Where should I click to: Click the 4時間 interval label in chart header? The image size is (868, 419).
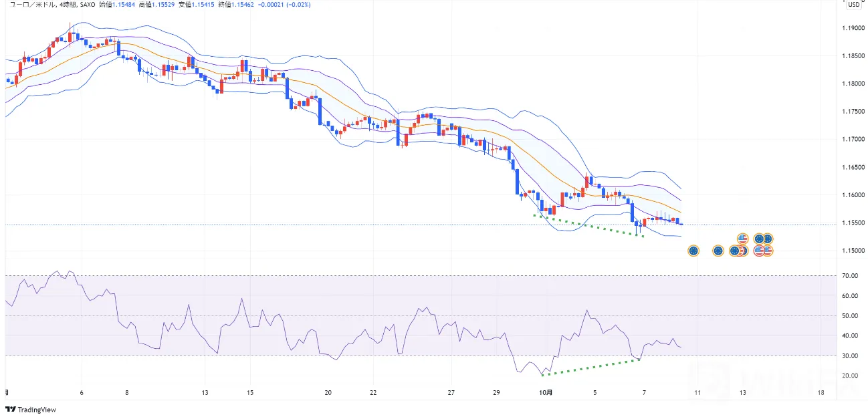coord(68,4)
